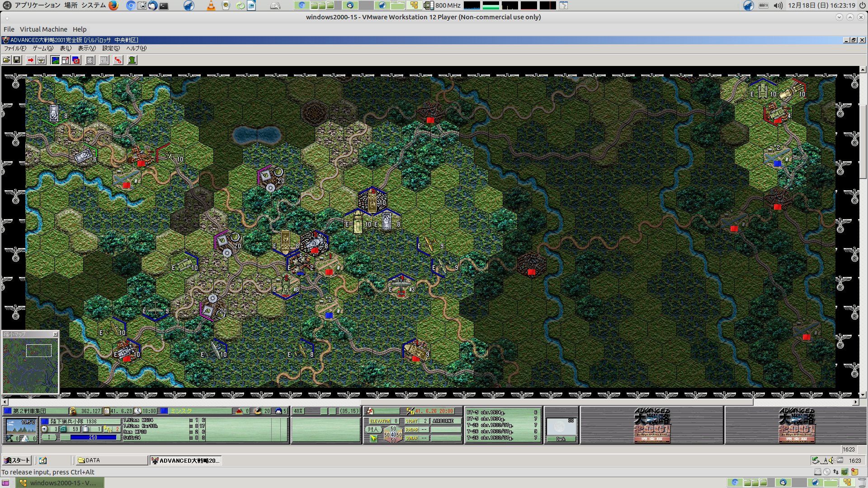The width and height of the screenshot is (868, 488).
Task: Click the mini-map overview thumbnail
Action: (31, 365)
